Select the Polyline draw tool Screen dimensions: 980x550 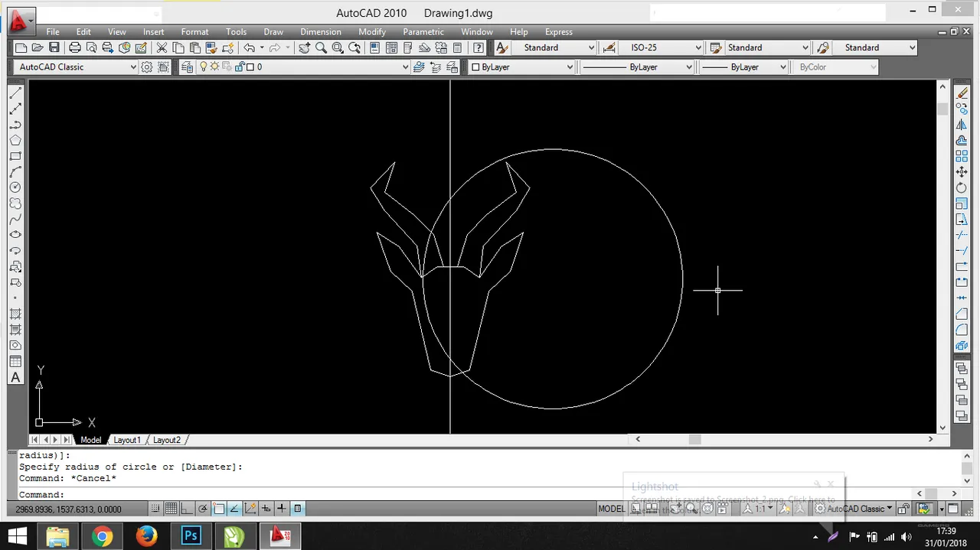coord(15,125)
